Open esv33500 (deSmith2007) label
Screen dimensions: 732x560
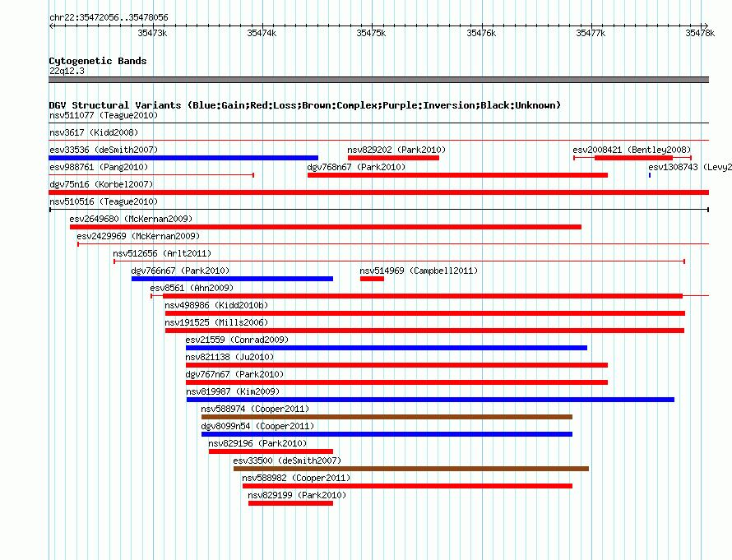pos(287,460)
